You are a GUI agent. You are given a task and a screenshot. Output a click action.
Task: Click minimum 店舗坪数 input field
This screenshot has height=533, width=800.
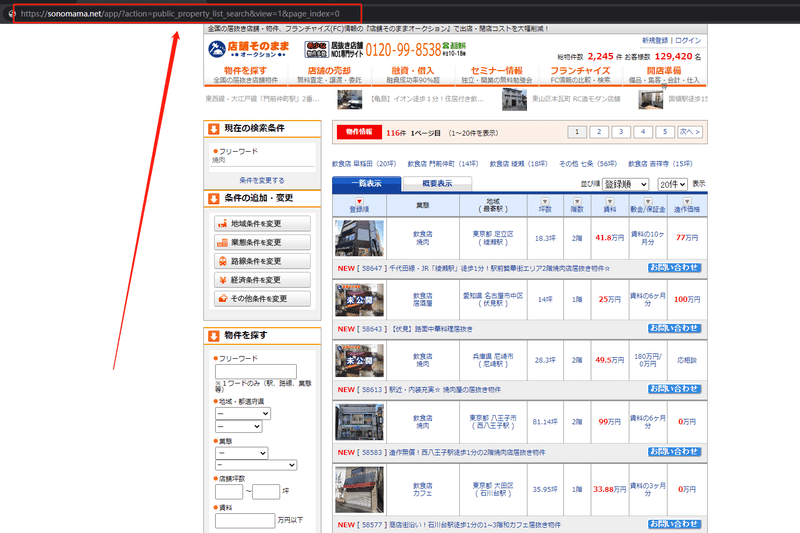pyautogui.click(x=229, y=492)
